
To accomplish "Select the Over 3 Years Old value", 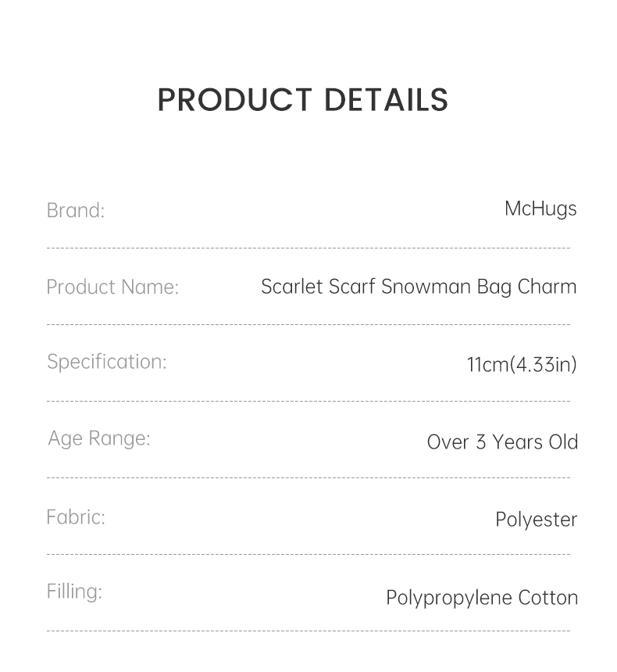I will coord(502,441).
